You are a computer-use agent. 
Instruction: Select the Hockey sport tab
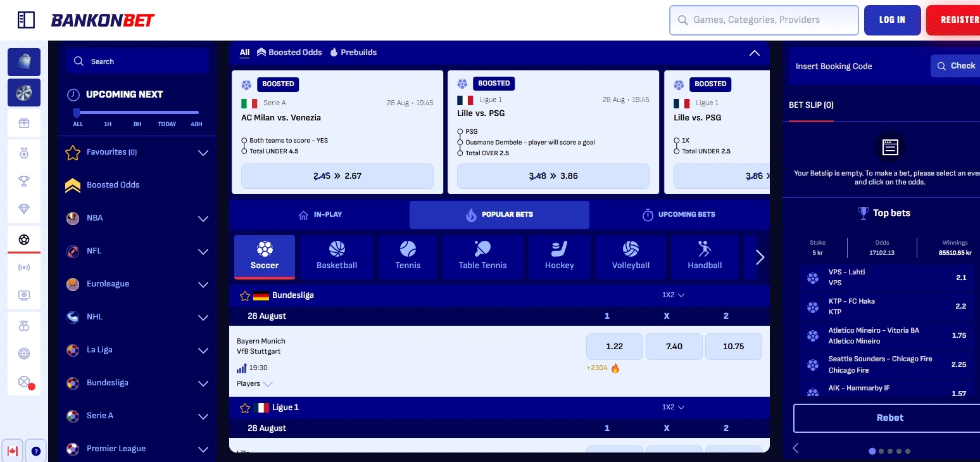[x=560, y=257]
